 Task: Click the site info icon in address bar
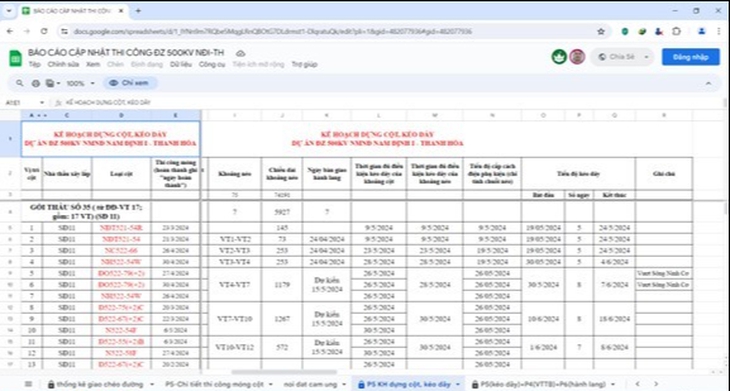point(64,31)
